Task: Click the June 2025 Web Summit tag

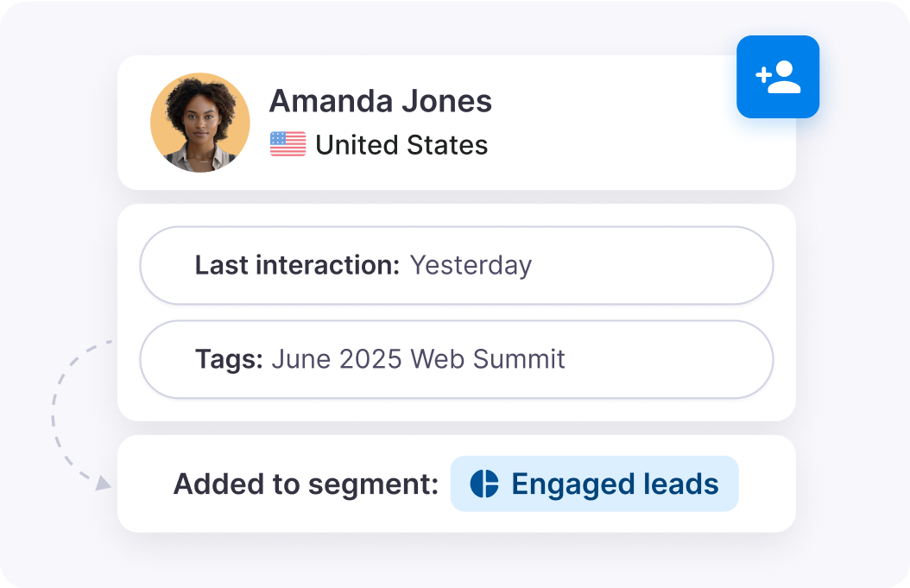Action: pos(419,359)
